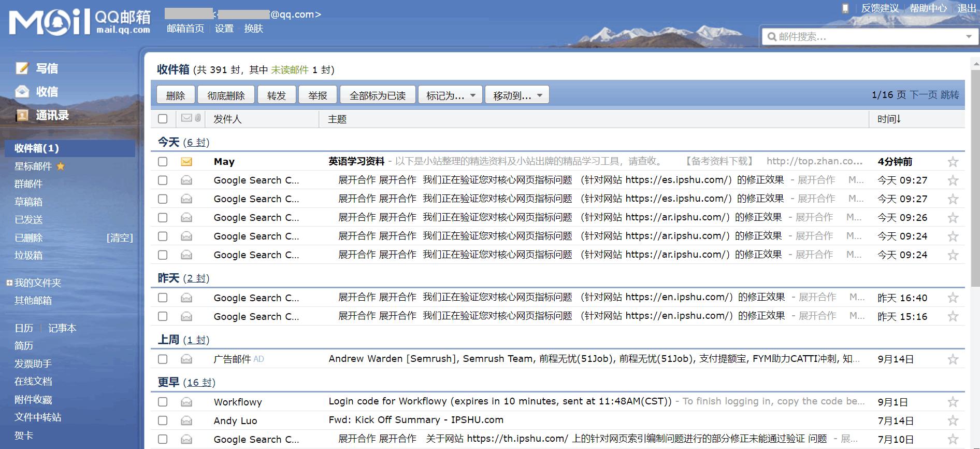
Task: Star the Andy Luo email
Action: point(953,420)
